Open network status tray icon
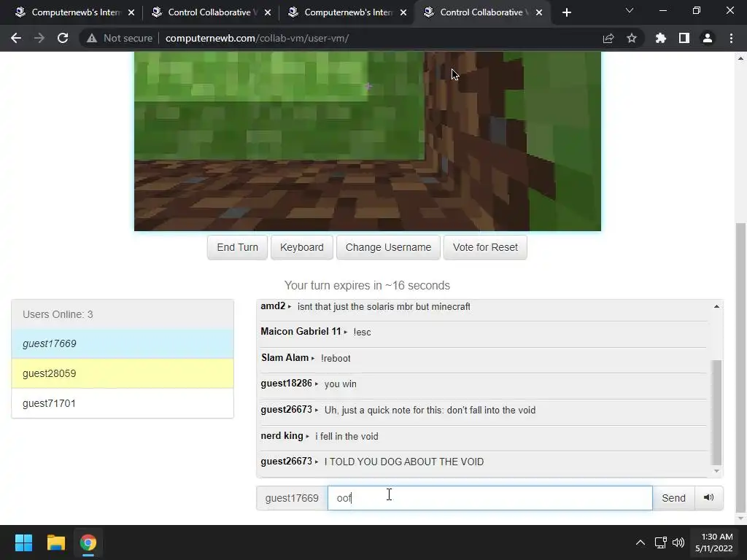The height and width of the screenshot is (560, 747). (660, 542)
